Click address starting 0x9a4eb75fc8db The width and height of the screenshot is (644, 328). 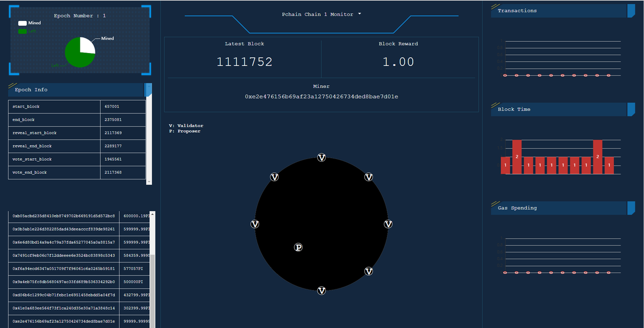pyautogui.click(x=64, y=282)
